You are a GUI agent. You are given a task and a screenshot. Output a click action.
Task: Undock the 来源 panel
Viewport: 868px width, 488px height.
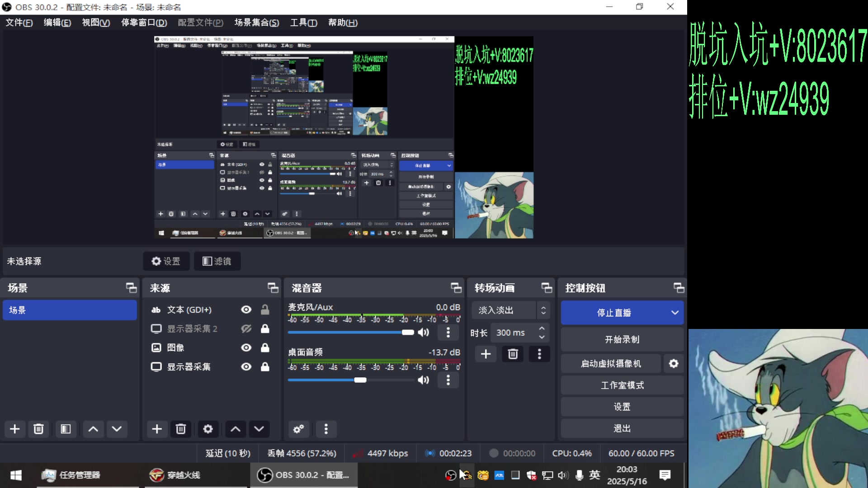point(273,288)
